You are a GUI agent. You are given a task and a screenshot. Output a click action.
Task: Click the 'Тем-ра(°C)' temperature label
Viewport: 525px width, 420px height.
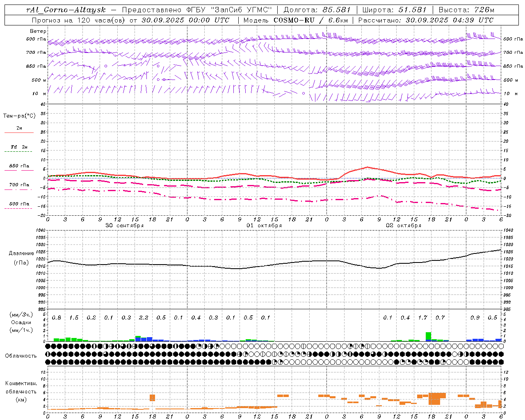[x=19, y=116]
